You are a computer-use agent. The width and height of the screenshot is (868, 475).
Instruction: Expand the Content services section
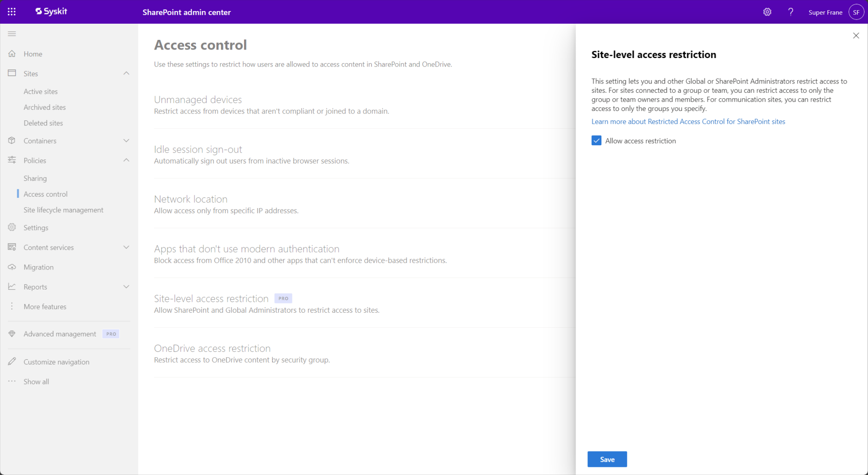[x=126, y=247]
